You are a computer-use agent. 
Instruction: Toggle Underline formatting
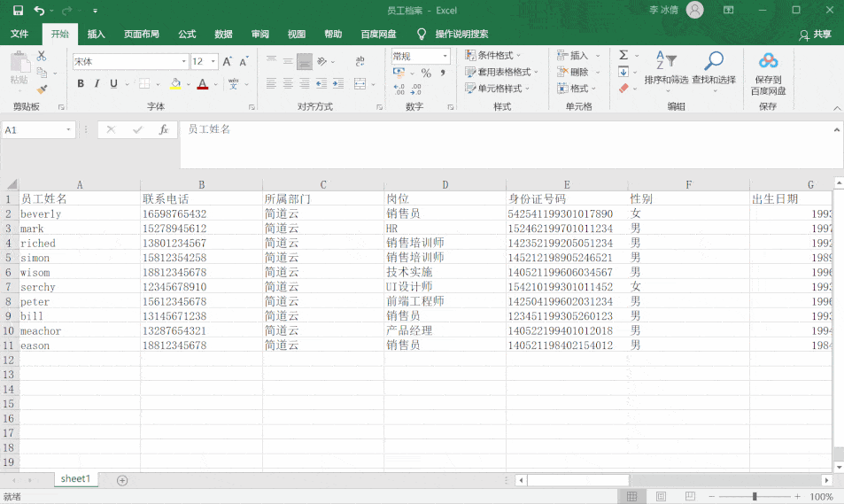pyautogui.click(x=113, y=83)
